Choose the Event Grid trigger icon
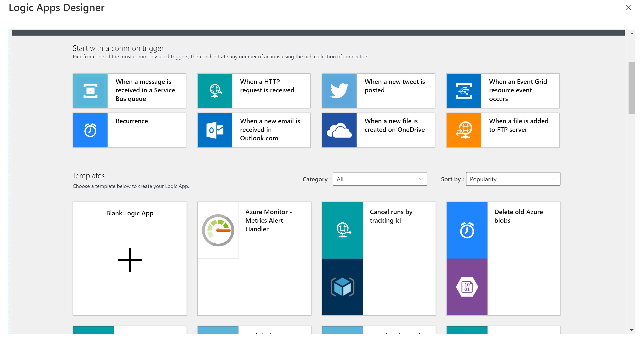644x342 pixels. 463,91
